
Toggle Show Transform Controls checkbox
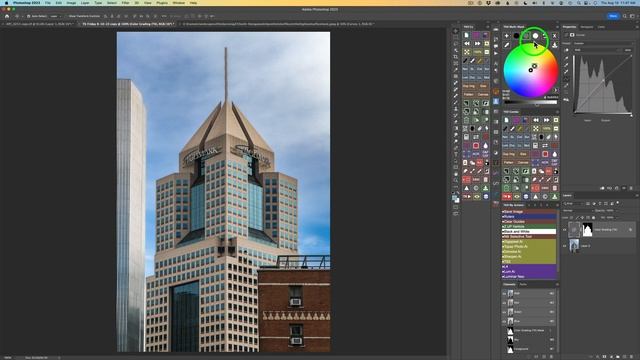[67, 16]
